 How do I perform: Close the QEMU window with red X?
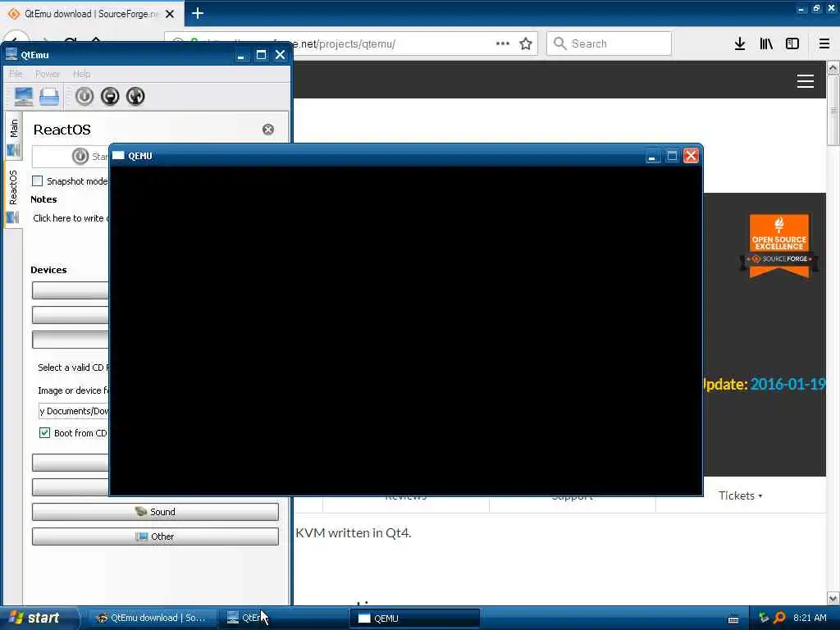691,156
